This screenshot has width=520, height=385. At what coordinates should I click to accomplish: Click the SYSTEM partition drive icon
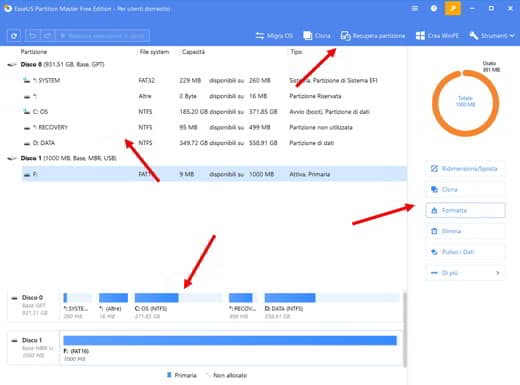pos(27,80)
